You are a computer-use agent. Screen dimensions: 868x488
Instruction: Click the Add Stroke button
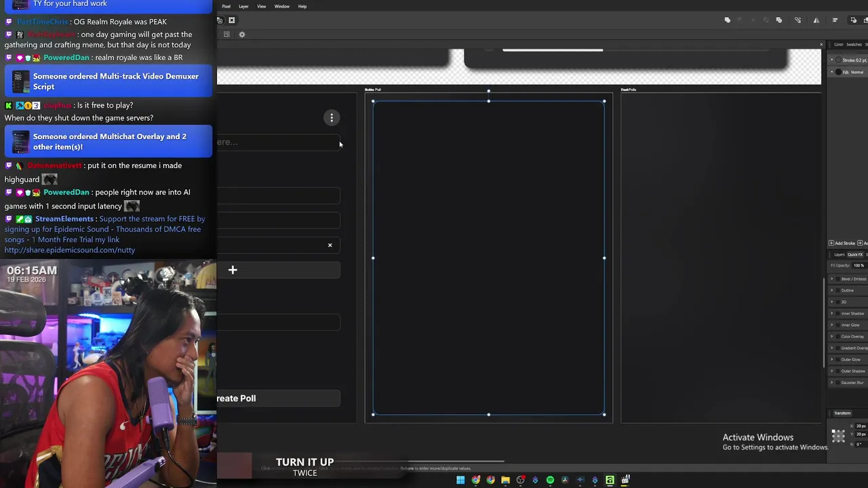[842, 243]
